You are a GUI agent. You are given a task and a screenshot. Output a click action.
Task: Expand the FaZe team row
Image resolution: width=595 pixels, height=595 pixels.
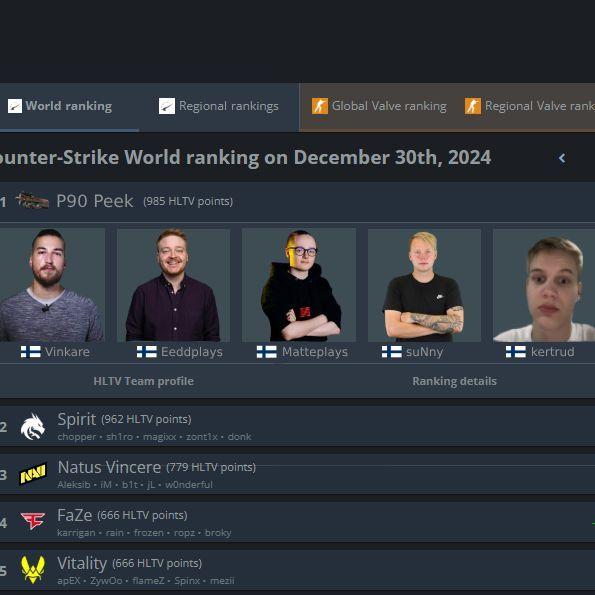pos(298,522)
